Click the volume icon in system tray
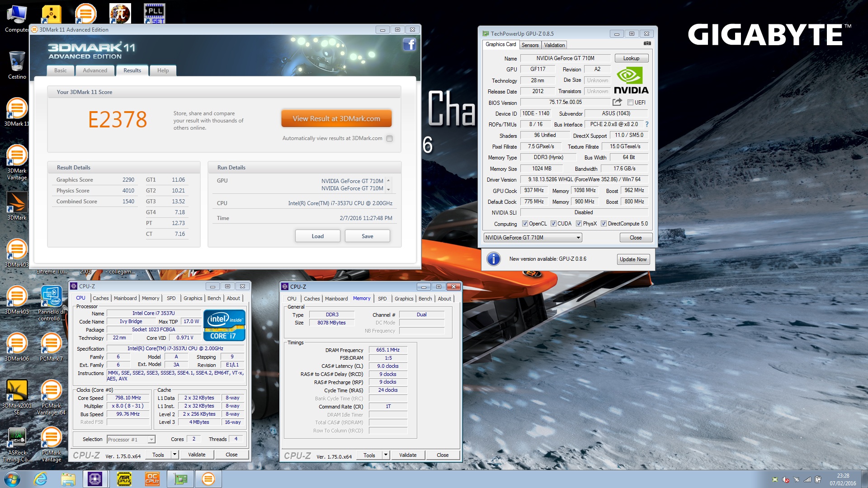 click(786, 479)
